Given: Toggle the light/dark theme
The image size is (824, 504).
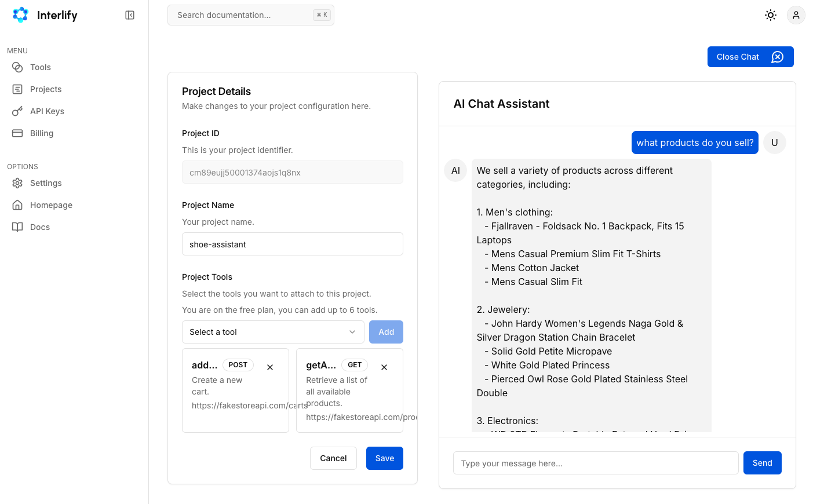Looking at the screenshot, I should tap(770, 15).
